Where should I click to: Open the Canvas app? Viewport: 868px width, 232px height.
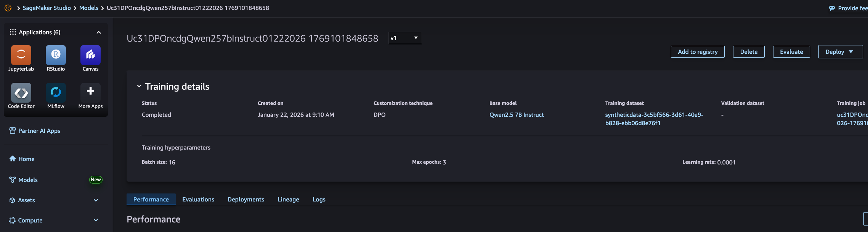pos(90,55)
